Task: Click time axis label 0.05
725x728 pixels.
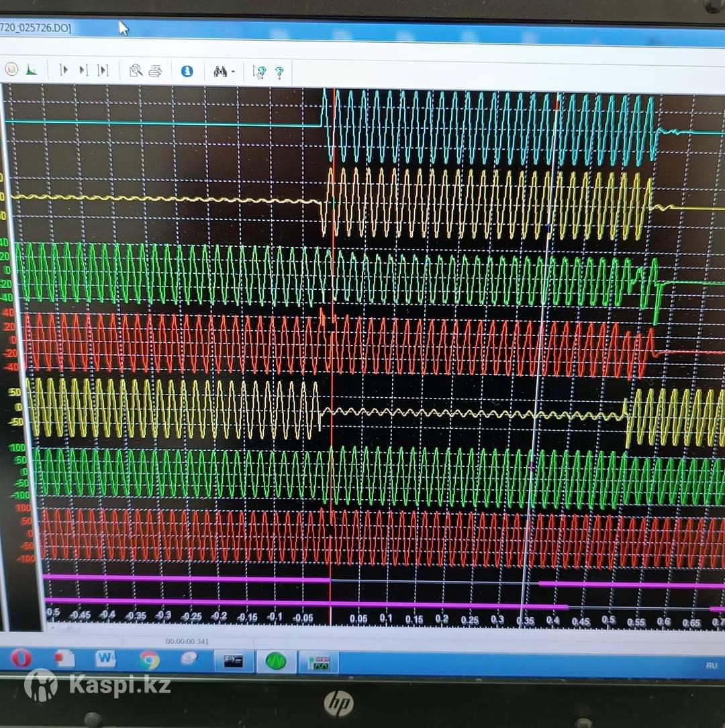Action: tap(358, 619)
